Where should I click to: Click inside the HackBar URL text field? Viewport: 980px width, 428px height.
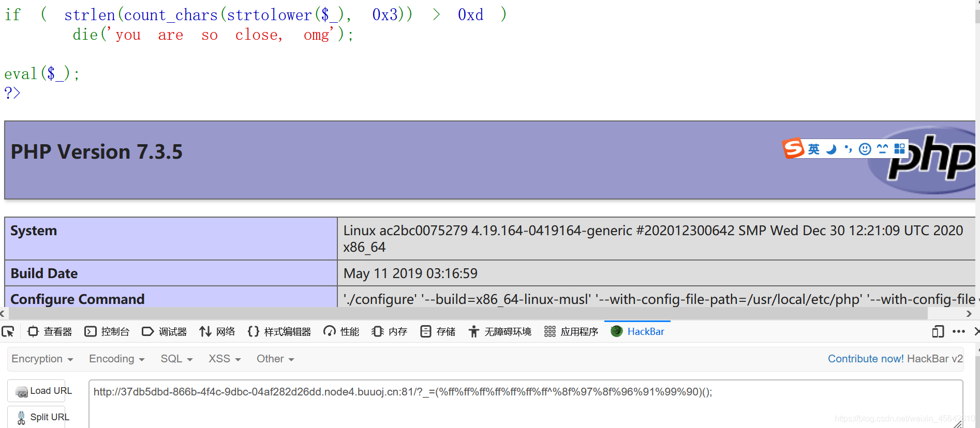tap(526, 404)
